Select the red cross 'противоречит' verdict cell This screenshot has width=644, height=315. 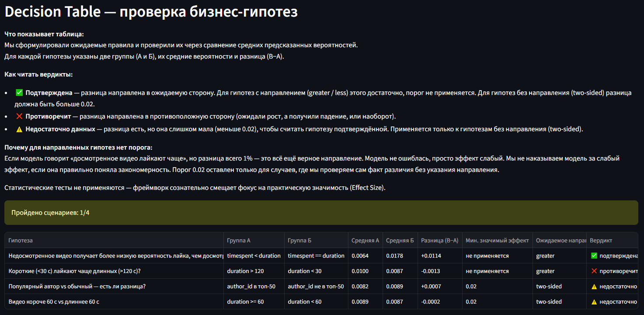pyautogui.click(x=612, y=271)
